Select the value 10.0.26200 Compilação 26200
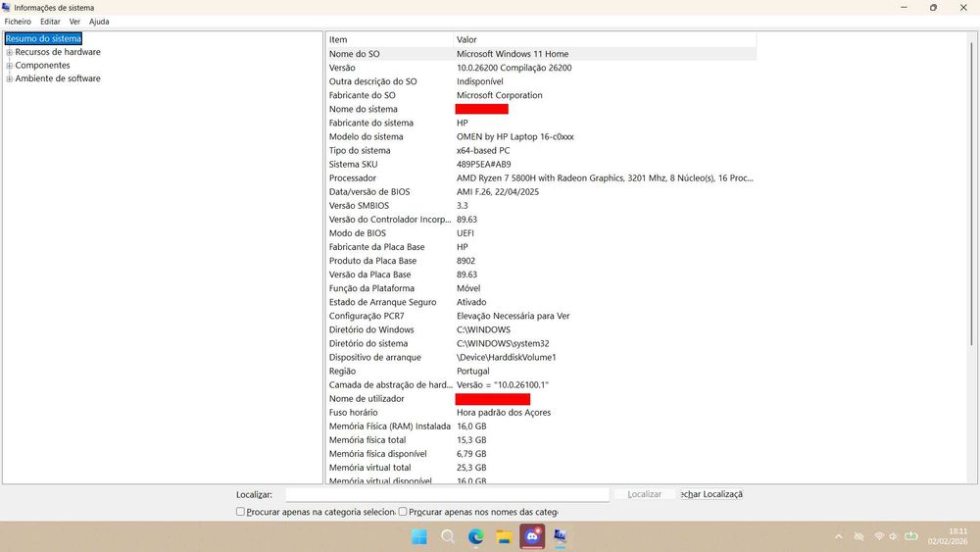 point(514,68)
